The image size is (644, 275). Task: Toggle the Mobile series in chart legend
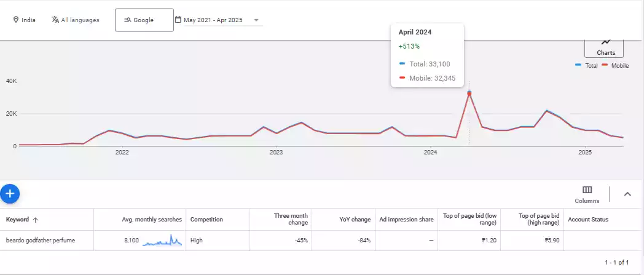tap(615, 65)
